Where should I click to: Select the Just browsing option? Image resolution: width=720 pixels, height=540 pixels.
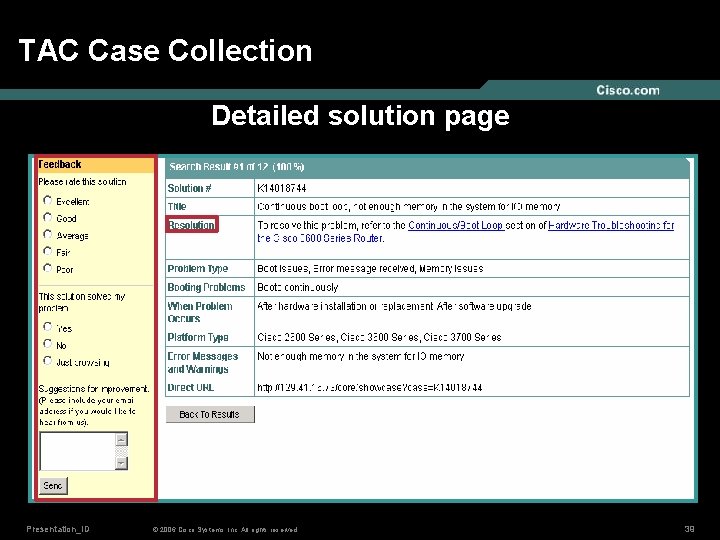pos(47,360)
